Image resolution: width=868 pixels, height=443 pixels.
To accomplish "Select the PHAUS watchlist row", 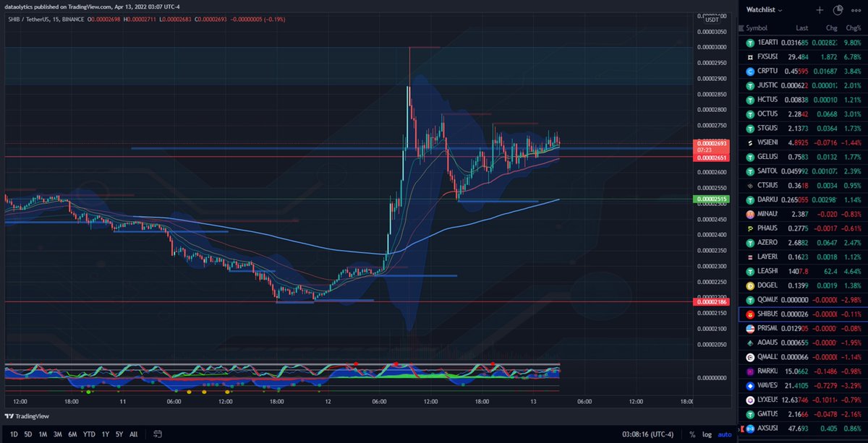I will click(x=803, y=228).
